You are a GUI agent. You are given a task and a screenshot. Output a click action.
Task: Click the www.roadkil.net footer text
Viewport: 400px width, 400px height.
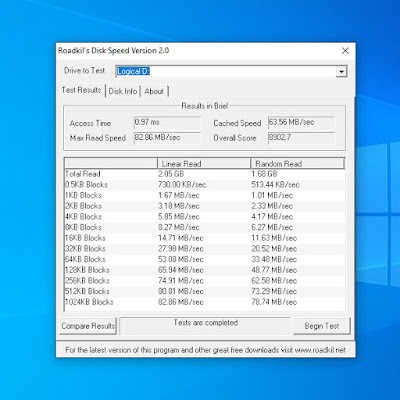(x=320, y=350)
